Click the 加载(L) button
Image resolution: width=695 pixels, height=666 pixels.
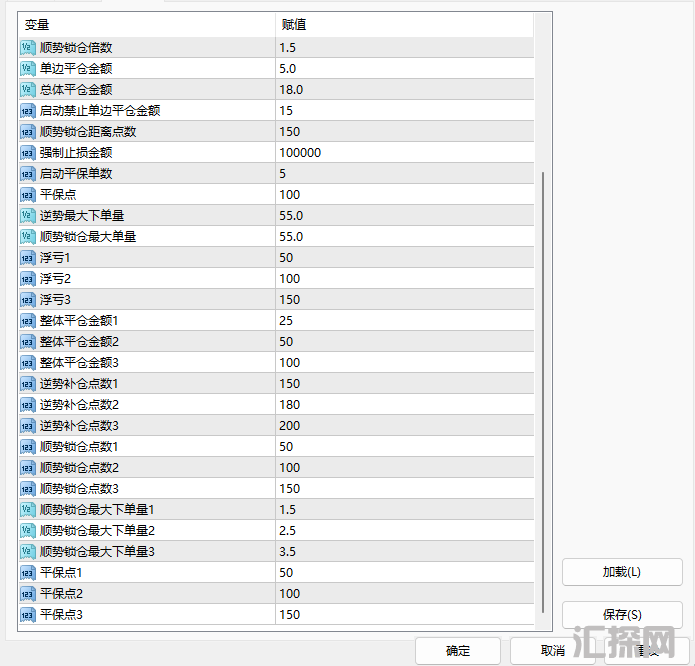621,572
